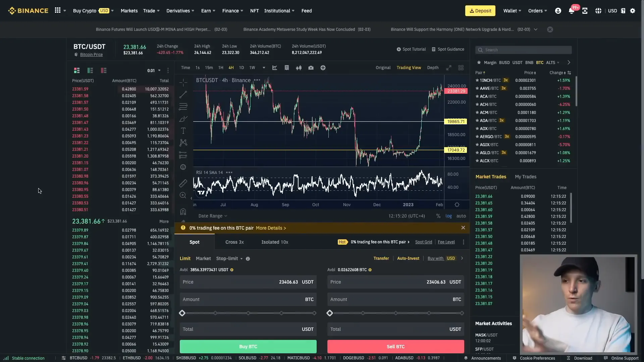
Task: Open the emoji icons tool
Action: pos(183,167)
